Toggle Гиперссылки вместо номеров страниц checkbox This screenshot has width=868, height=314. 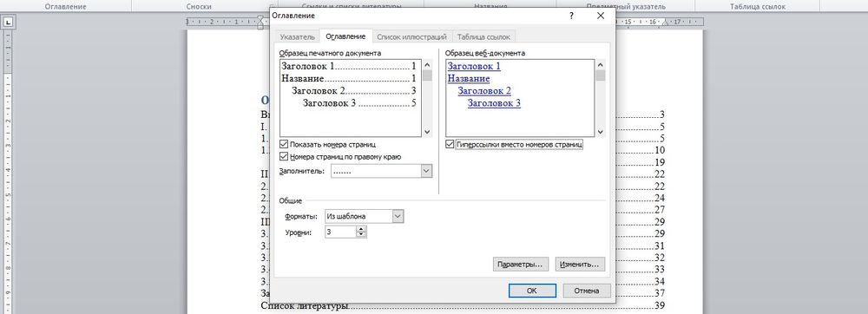coord(450,144)
